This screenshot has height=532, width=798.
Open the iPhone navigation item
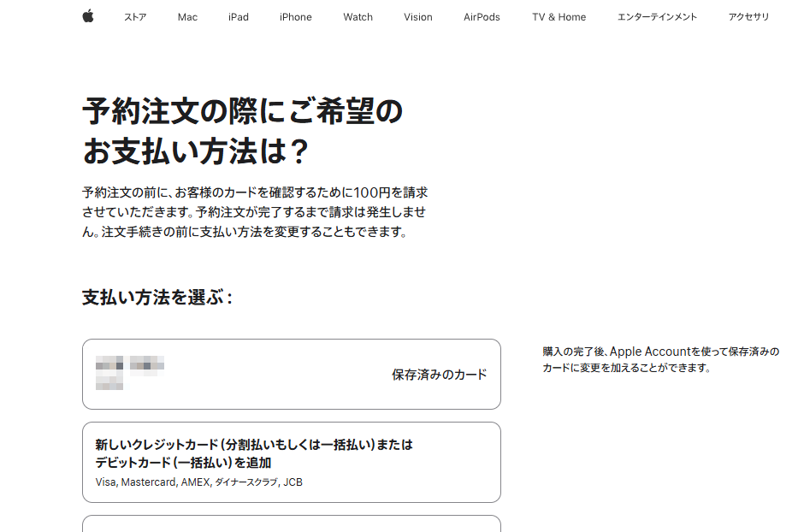295,17
